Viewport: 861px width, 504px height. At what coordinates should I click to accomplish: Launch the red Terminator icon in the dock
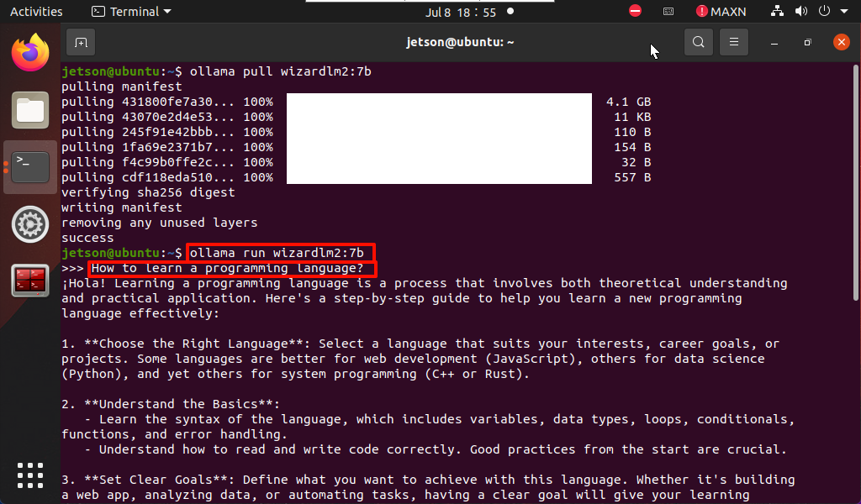click(30, 281)
